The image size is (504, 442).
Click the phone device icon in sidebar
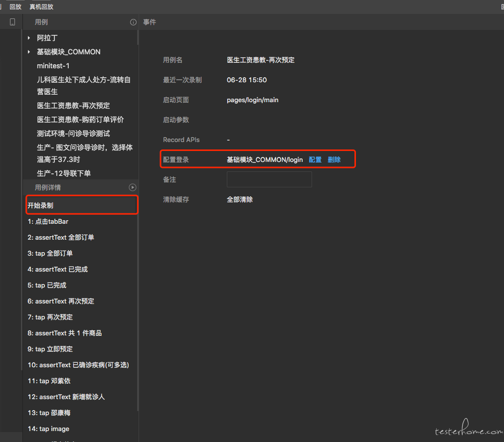pos(12,22)
